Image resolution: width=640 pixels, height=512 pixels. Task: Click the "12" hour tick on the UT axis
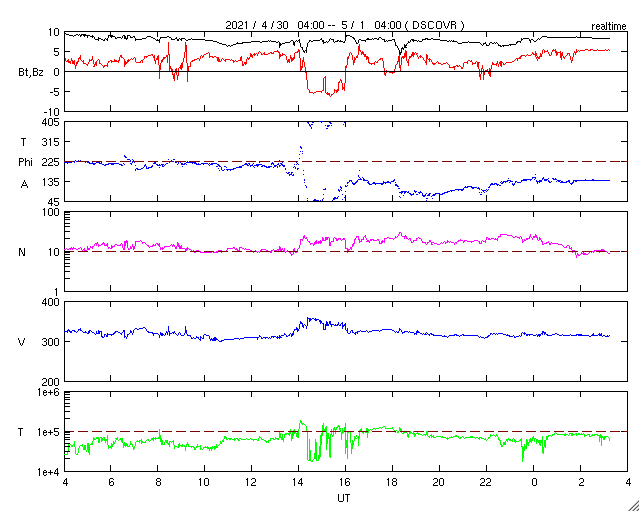pos(251,483)
